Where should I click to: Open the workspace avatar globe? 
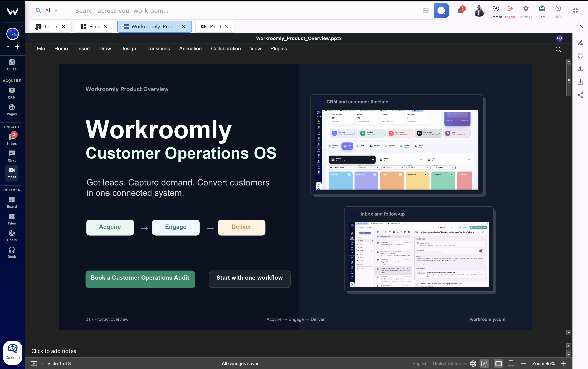click(x=12, y=34)
